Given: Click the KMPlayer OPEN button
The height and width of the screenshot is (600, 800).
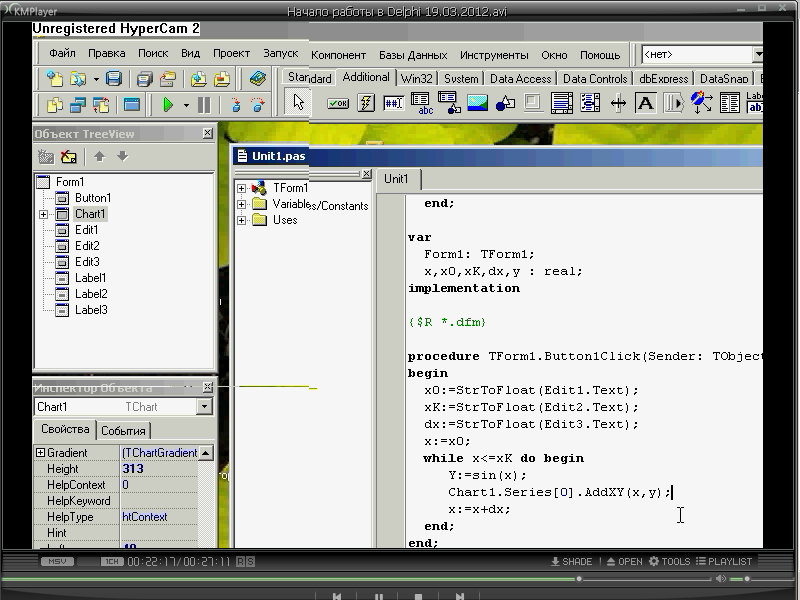Looking at the screenshot, I should 624,561.
